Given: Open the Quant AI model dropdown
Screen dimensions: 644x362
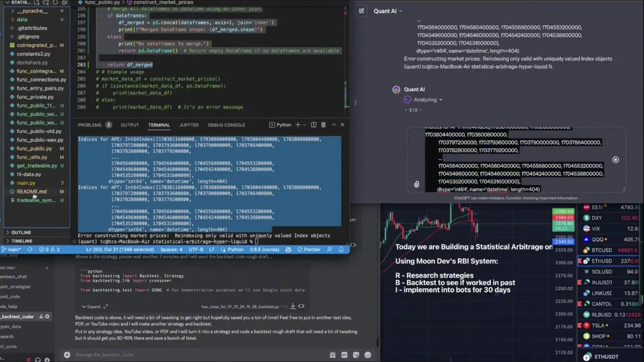Looking at the screenshot, I should (x=388, y=11).
